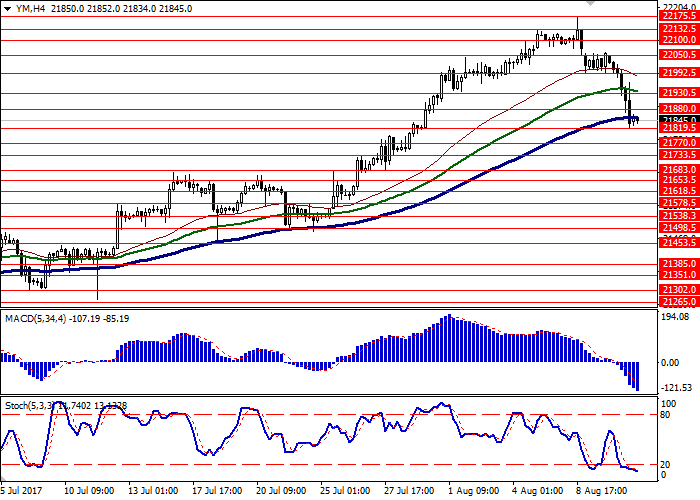The image size is (700, 500).
Task: Select the 21683.0 price level label
Action: 679,170
